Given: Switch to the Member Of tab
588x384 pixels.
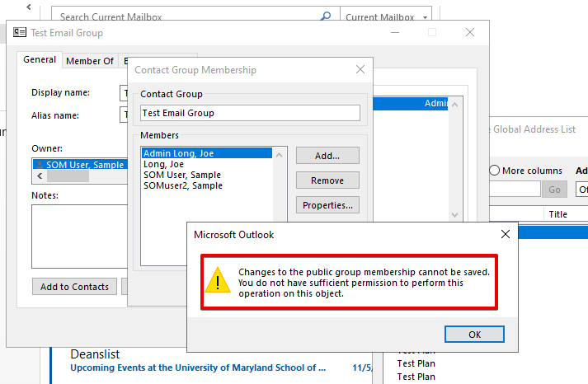Looking at the screenshot, I should (x=90, y=61).
